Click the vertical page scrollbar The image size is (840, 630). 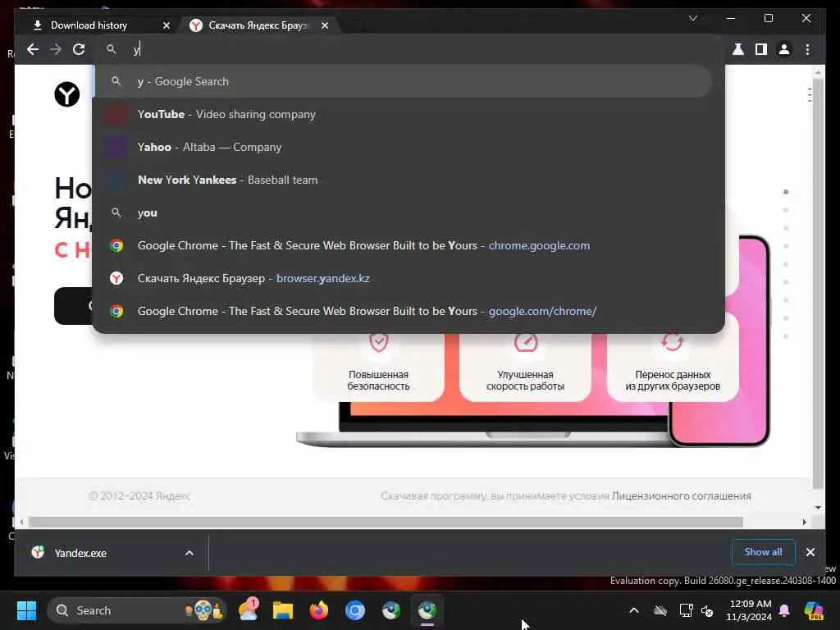click(x=818, y=284)
